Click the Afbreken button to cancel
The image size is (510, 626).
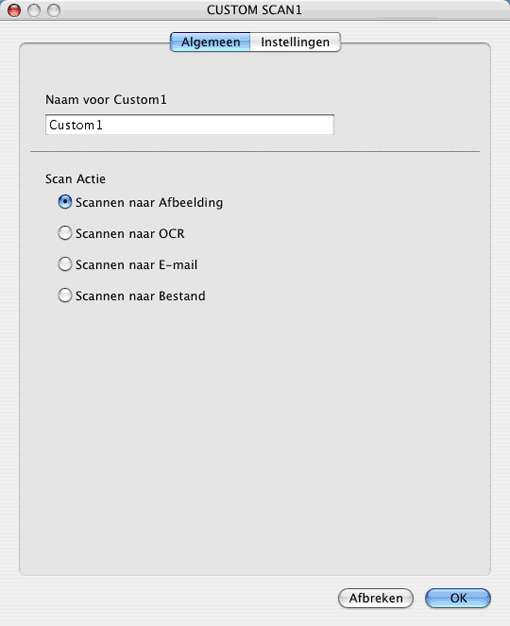coord(375,598)
